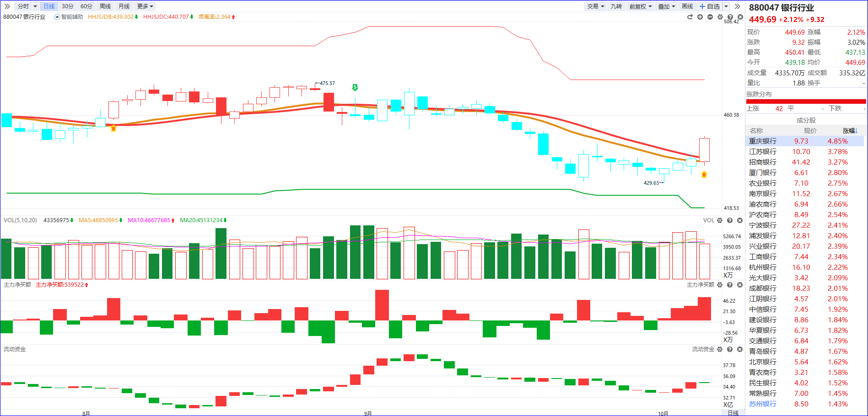The image size is (868, 416).
Task: Expand the 更多 periods dropdown
Action: point(146,6)
